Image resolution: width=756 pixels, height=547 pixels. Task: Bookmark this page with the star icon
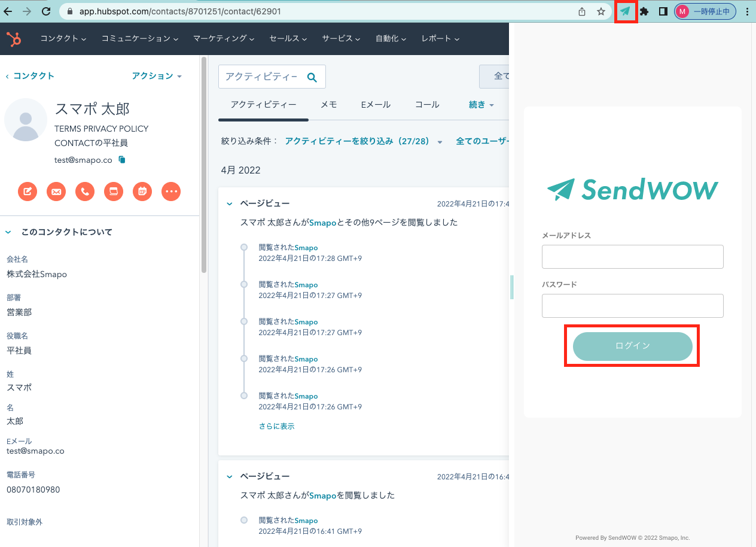pos(601,11)
